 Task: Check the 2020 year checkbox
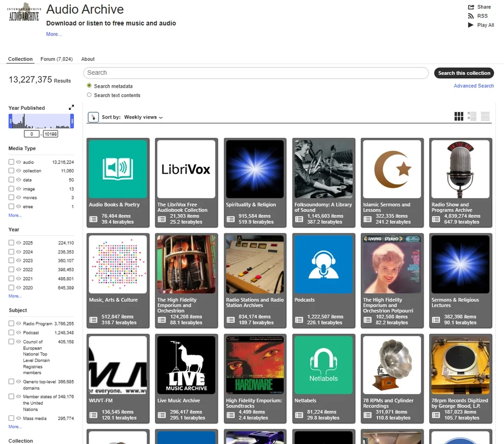pyautogui.click(x=11, y=287)
